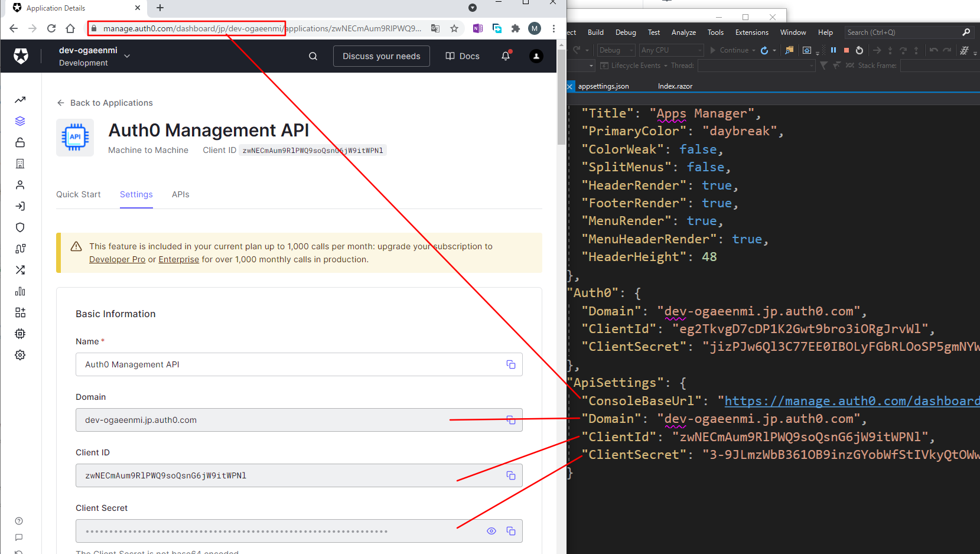Open Universal Login arrow icon in sidebar
The height and width of the screenshot is (554, 980).
click(20, 206)
